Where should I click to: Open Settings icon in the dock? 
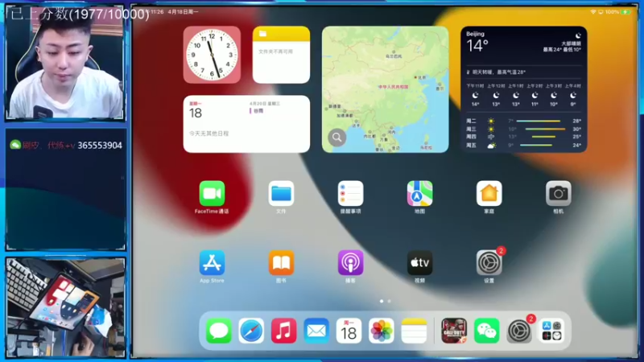pos(519,331)
